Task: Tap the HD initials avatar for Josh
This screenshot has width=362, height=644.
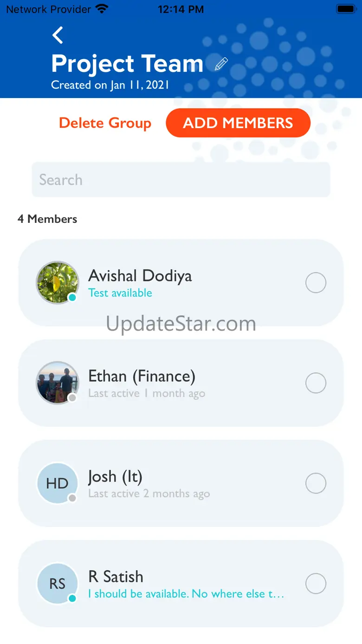Action: (58, 483)
